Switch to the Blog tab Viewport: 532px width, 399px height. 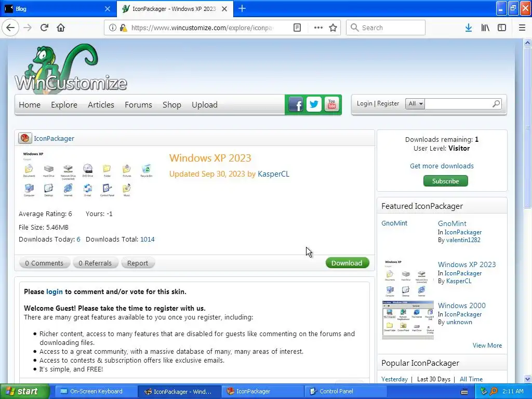coord(58,9)
